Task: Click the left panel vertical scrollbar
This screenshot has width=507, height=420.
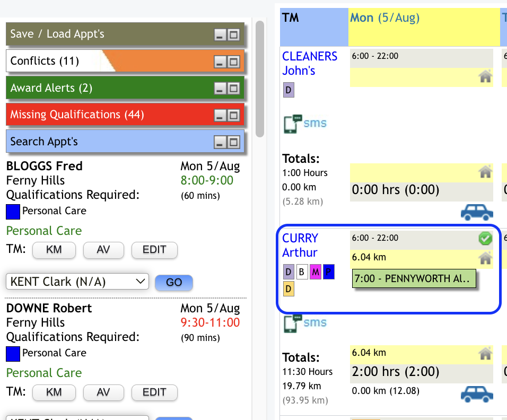Action: 260,79
